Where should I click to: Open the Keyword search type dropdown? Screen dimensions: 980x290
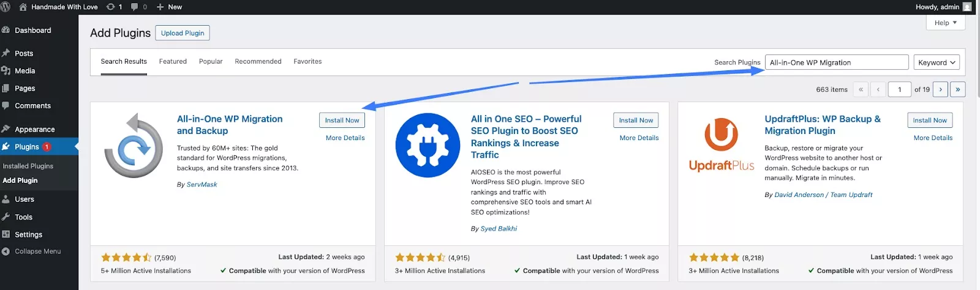(x=937, y=62)
